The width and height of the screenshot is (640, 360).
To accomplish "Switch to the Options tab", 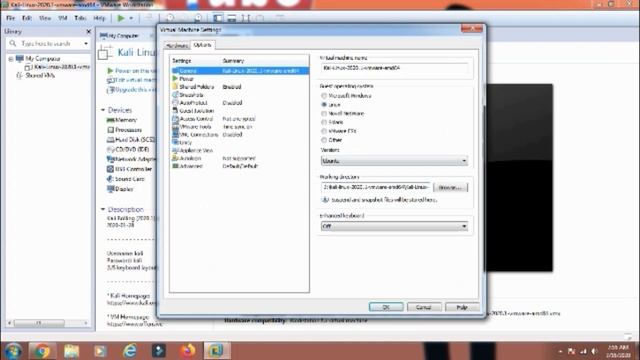I will coord(202,45).
